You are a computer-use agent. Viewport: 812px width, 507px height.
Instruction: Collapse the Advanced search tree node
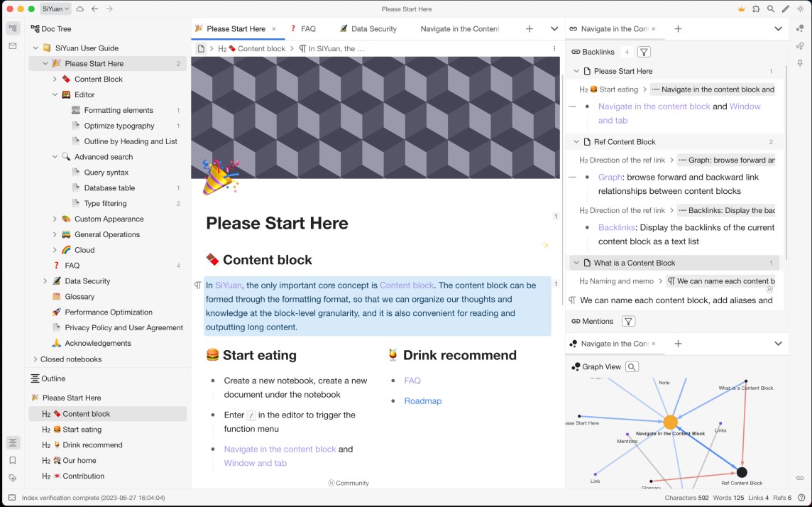coord(55,157)
